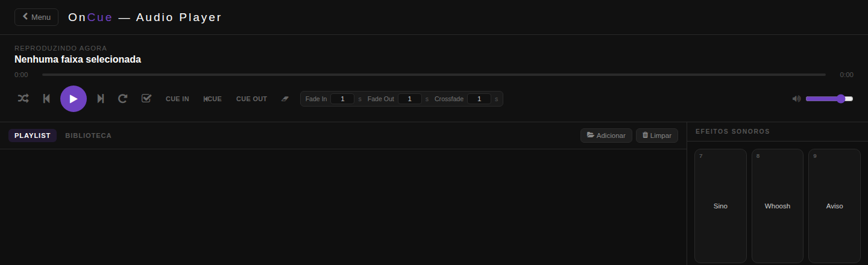The image size is (868, 265).
Task: Seek on the track progress bar
Action: pos(434,75)
